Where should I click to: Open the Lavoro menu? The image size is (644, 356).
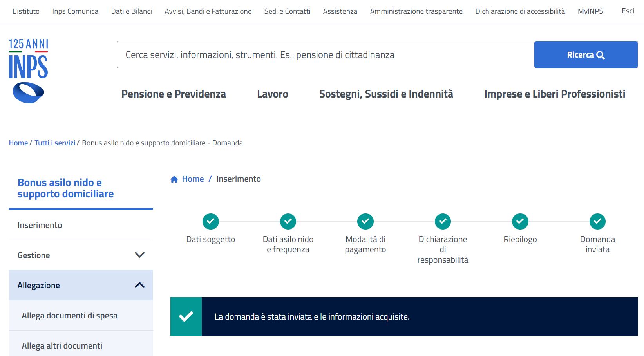[273, 94]
